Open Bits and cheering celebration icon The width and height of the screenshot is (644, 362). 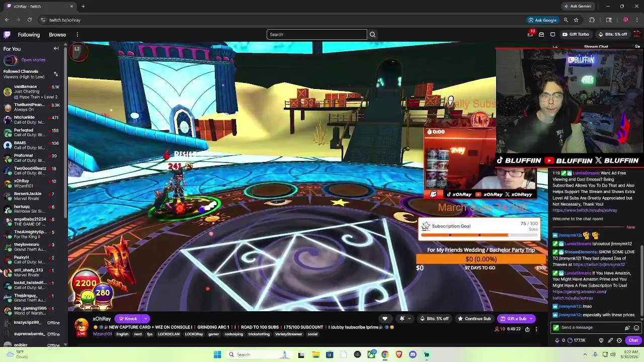(x=627, y=328)
